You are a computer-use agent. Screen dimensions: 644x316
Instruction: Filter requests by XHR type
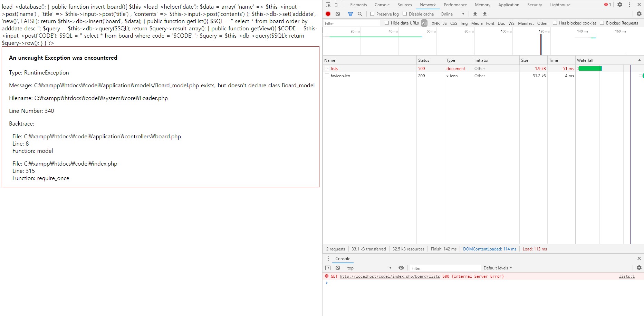tap(435, 23)
